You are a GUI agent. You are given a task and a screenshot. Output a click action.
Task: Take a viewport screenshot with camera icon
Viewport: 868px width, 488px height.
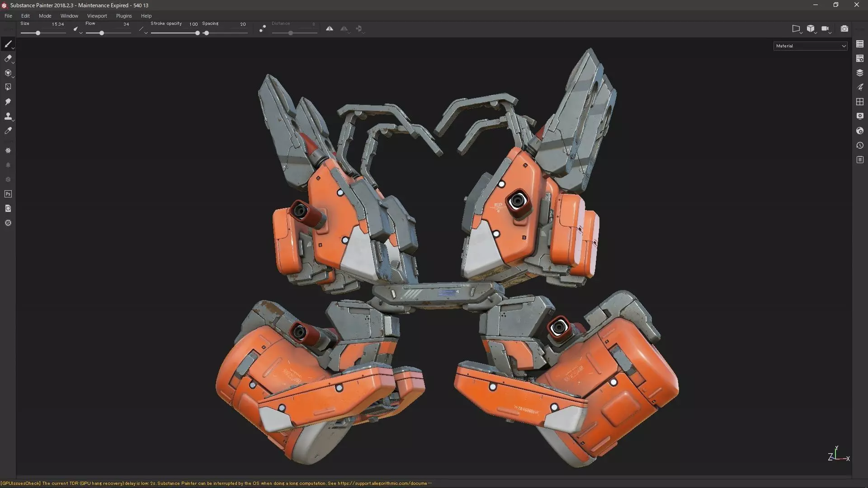coord(844,28)
